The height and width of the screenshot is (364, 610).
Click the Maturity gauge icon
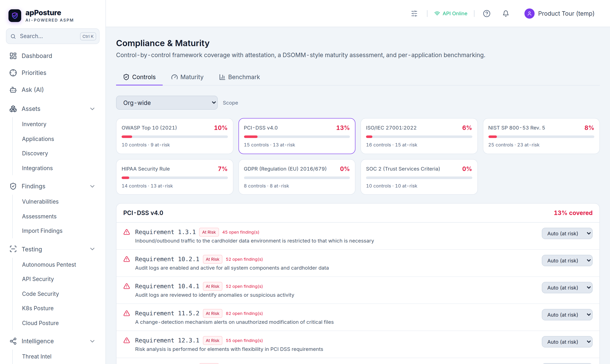click(x=174, y=77)
